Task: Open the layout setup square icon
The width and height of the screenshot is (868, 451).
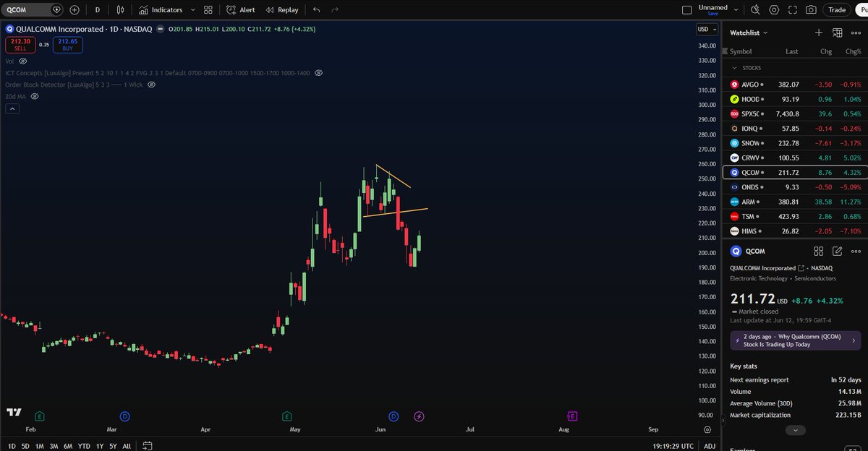Action: coord(687,10)
